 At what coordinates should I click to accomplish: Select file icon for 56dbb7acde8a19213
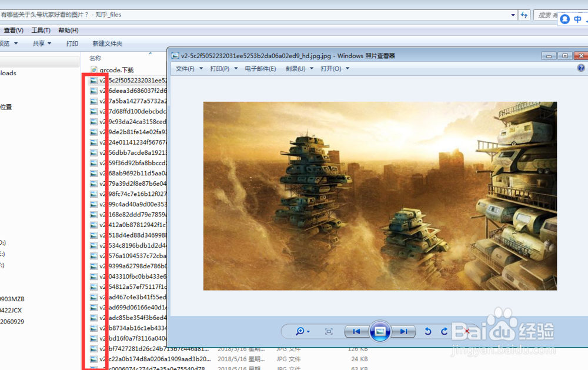coord(93,153)
